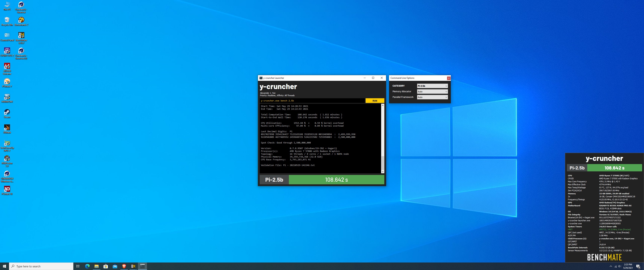Click the BENCHMATE logo in overlay

click(x=604, y=257)
